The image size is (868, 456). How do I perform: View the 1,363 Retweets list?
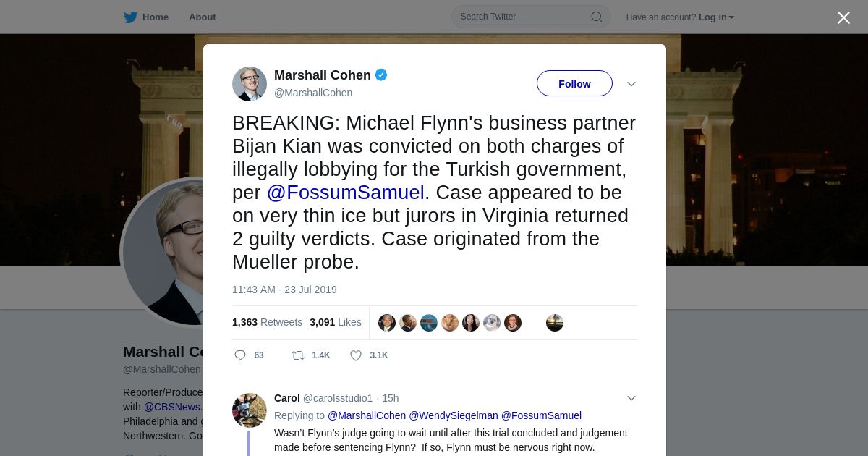click(x=267, y=322)
